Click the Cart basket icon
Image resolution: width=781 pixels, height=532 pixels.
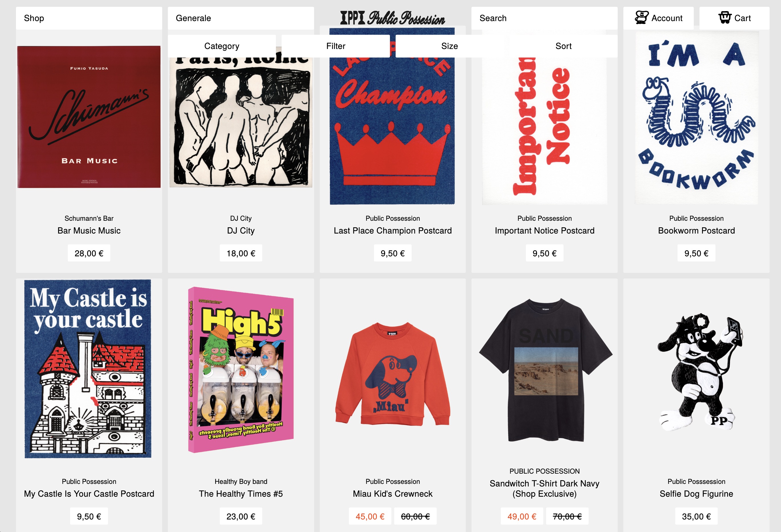coord(725,17)
